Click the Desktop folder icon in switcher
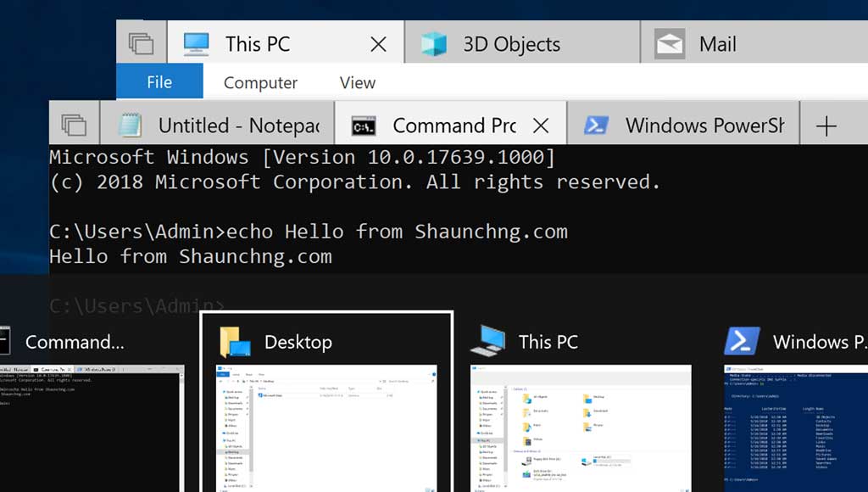868x492 pixels. coord(235,342)
